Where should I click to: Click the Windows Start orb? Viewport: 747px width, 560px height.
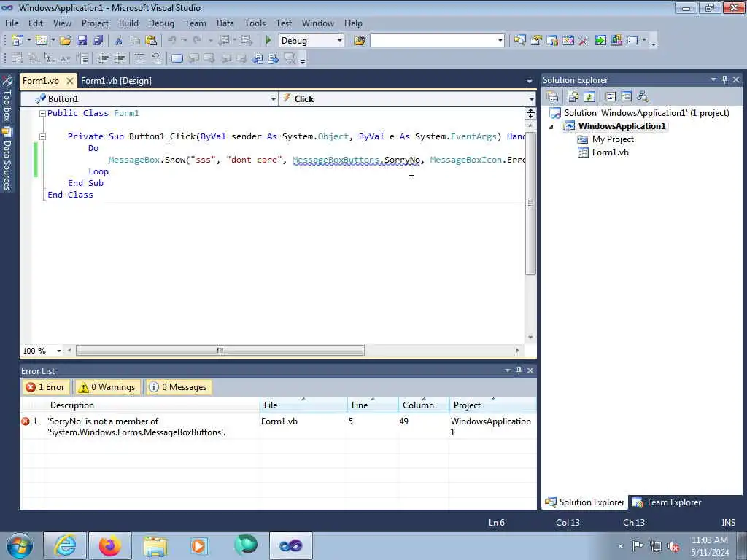[20, 545]
